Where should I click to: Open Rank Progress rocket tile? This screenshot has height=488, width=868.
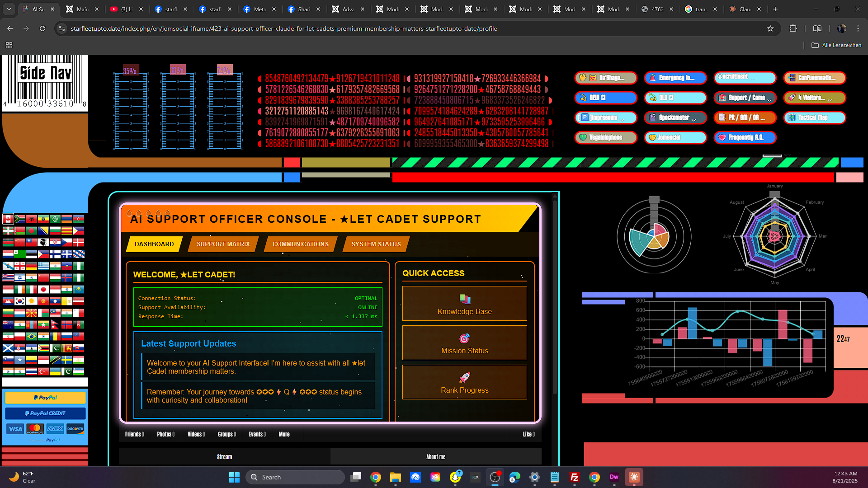coord(464,382)
